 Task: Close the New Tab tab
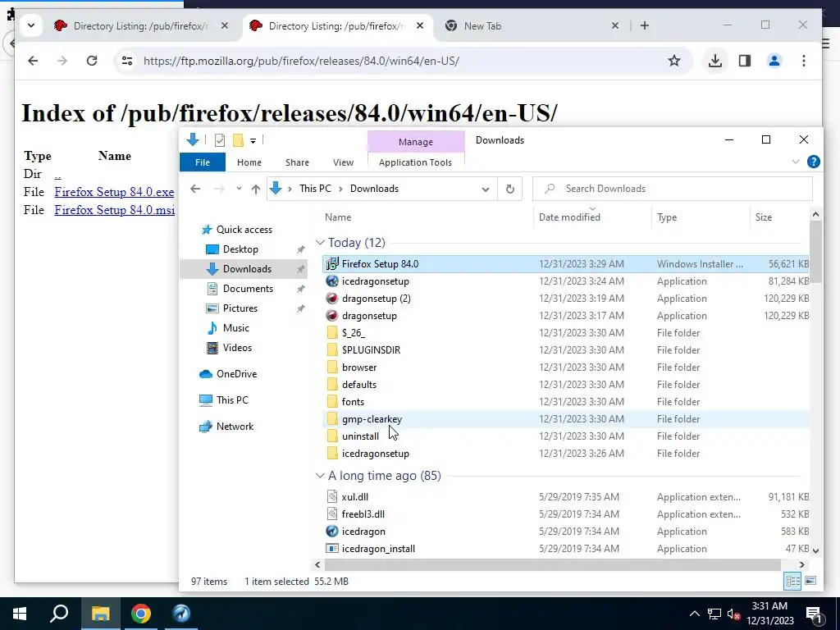point(615,25)
